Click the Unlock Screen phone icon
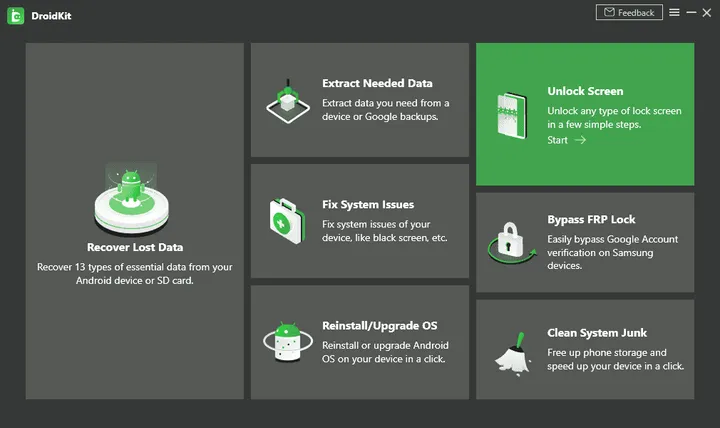720x428 pixels. 512,114
